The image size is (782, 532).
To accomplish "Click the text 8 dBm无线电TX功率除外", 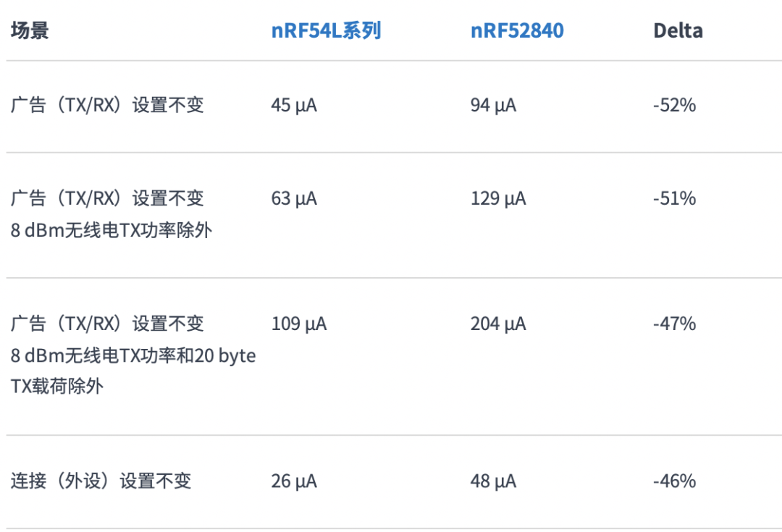I will tap(112, 230).
